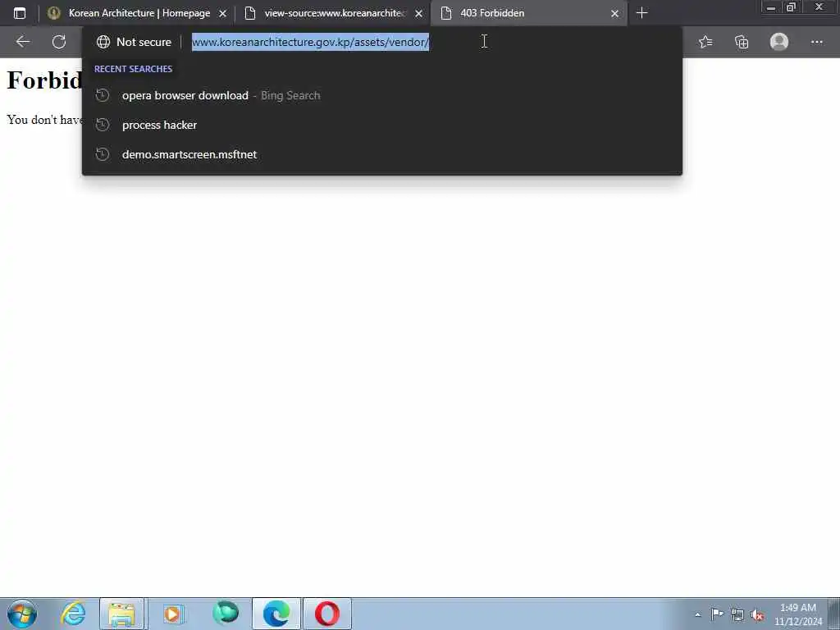Click history icon beside process hacker
The width and height of the screenshot is (840, 630).
point(103,125)
